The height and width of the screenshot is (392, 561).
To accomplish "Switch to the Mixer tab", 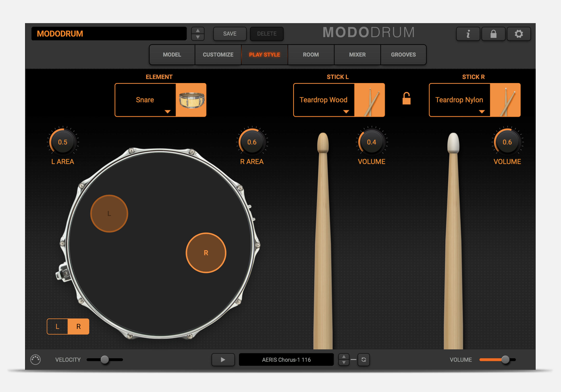I will [x=357, y=55].
